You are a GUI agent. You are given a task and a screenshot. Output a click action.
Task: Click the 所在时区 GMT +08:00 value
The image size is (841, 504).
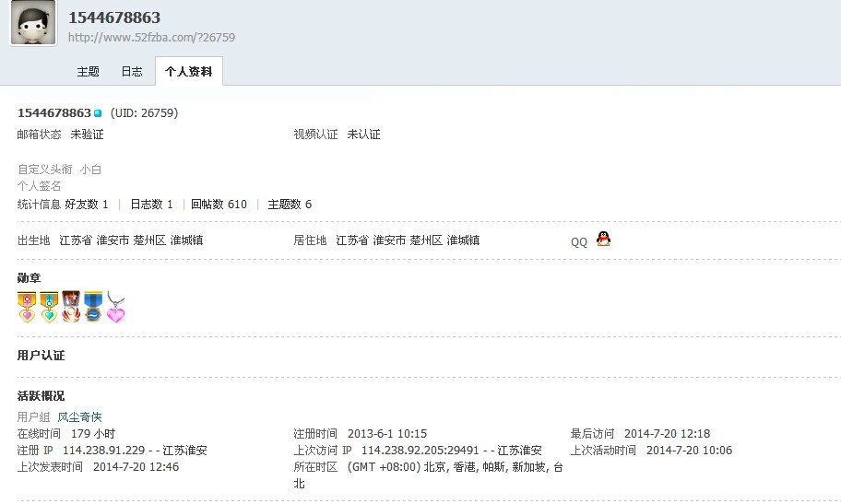tap(429, 475)
